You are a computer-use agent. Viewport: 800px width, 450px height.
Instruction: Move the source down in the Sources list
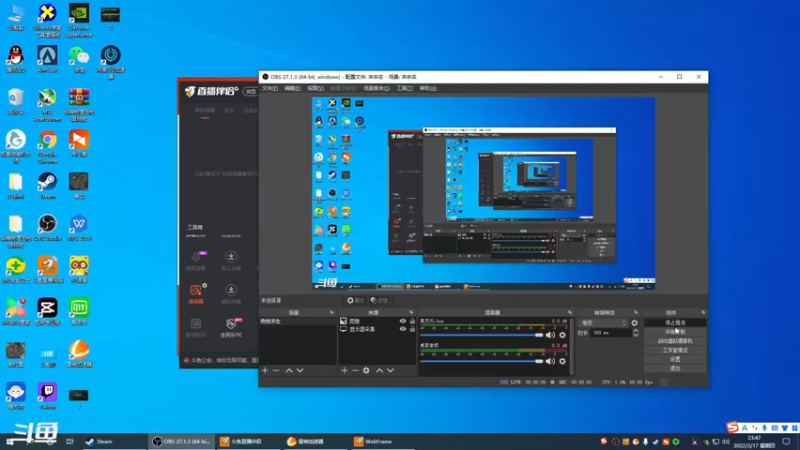tap(390, 370)
